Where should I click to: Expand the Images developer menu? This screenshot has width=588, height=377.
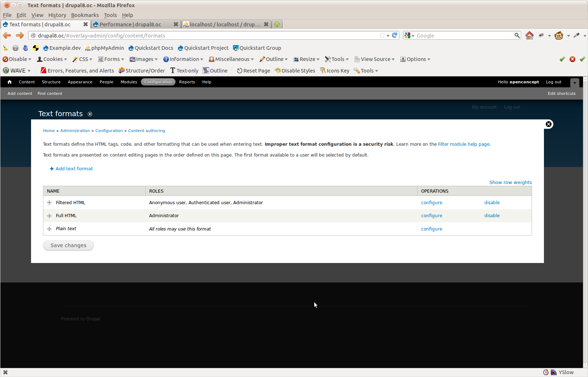[144, 59]
